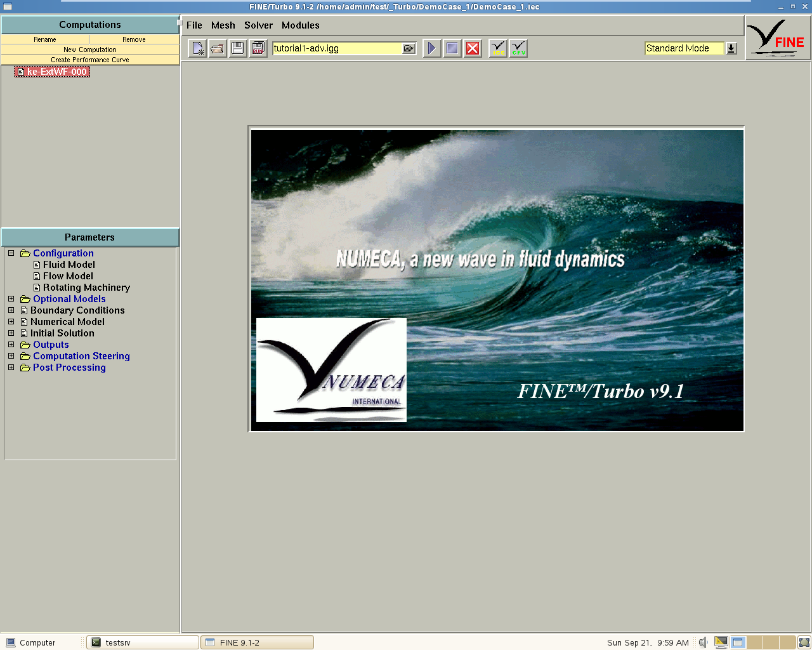Click the Save RUN files icon
Image resolution: width=812 pixels, height=650 pixels.
pos(258,48)
